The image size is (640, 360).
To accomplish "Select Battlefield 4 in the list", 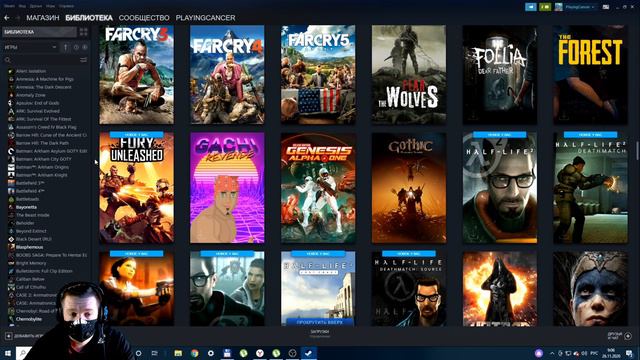I will coord(30,191).
